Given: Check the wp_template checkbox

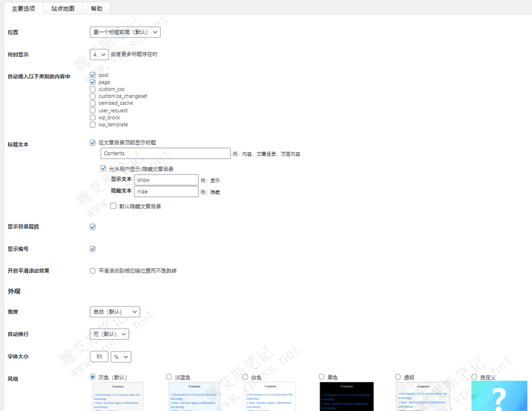Looking at the screenshot, I should pos(93,125).
